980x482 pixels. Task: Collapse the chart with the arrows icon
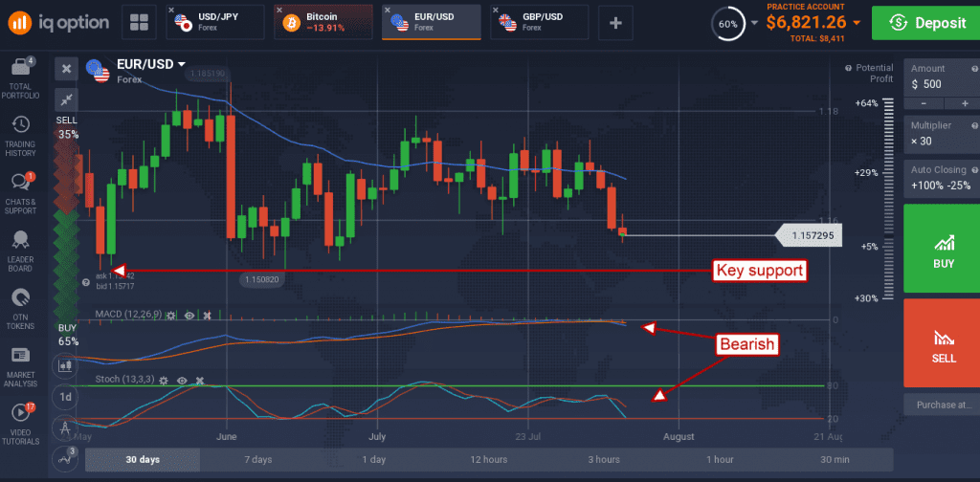(x=66, y=99)
